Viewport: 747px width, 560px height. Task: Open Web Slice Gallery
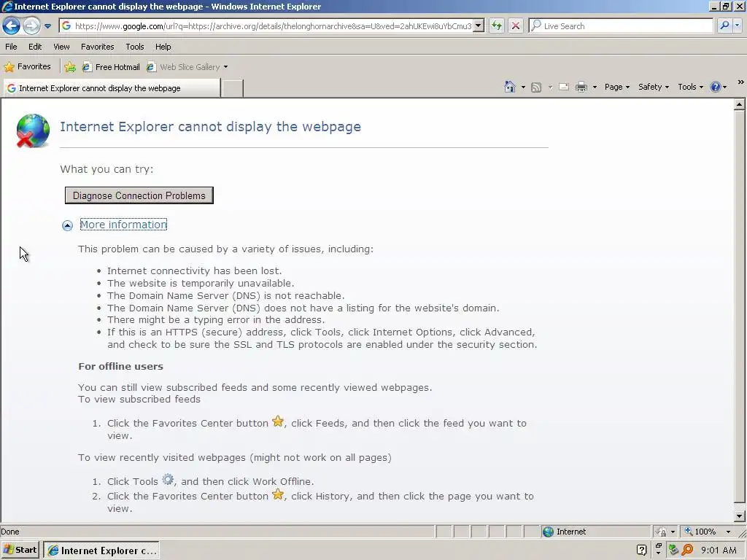[x=184, y=67]
